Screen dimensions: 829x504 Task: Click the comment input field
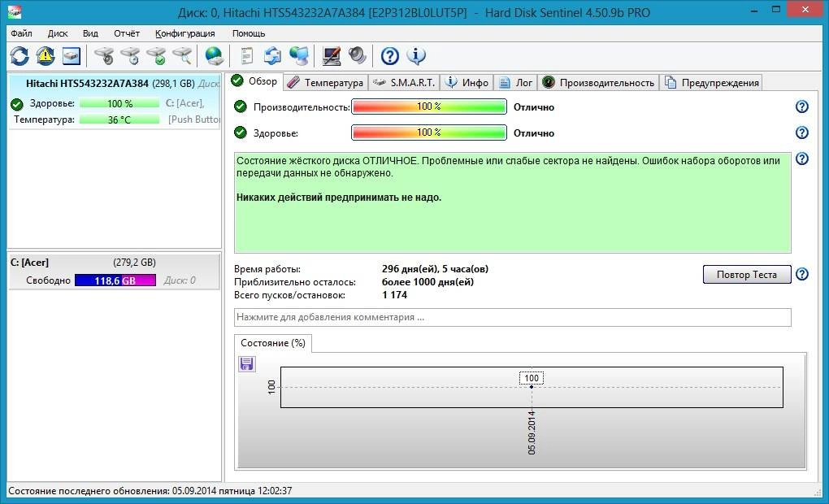512,317
